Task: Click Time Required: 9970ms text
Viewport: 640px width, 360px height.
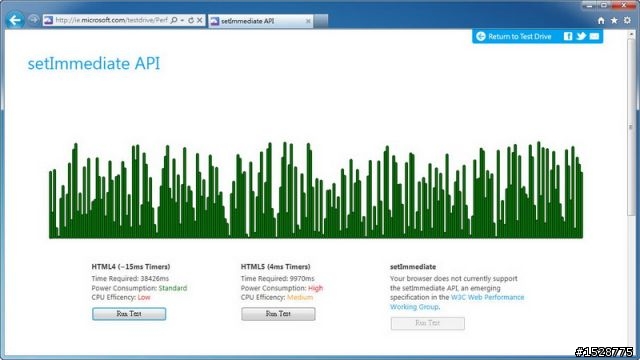Action: (278, 278)
